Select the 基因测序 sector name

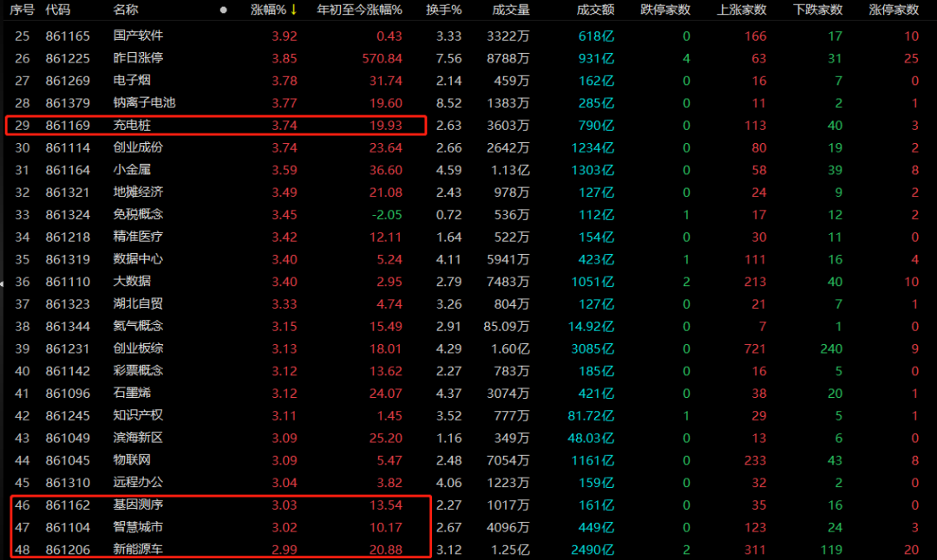138,505
